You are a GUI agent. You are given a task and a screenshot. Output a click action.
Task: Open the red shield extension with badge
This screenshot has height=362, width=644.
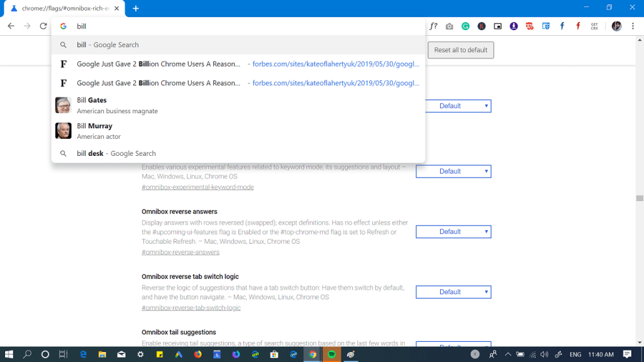point(530,26)
